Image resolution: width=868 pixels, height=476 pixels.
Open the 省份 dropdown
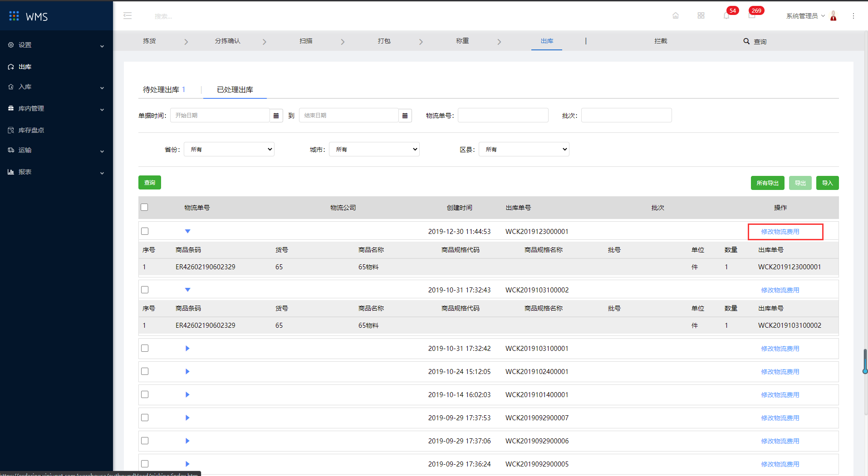pos(229,149)
